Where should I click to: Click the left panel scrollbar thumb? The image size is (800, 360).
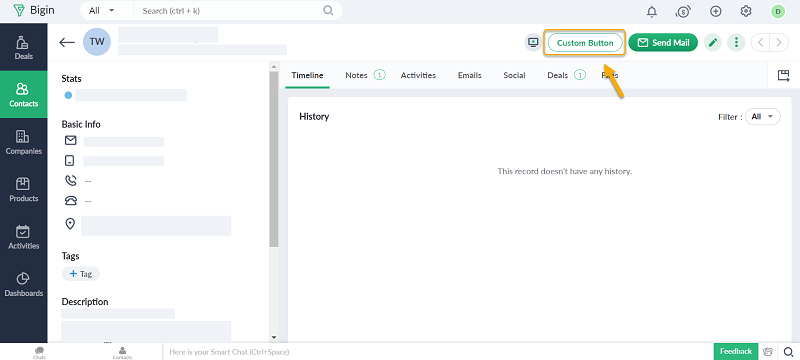274,160
